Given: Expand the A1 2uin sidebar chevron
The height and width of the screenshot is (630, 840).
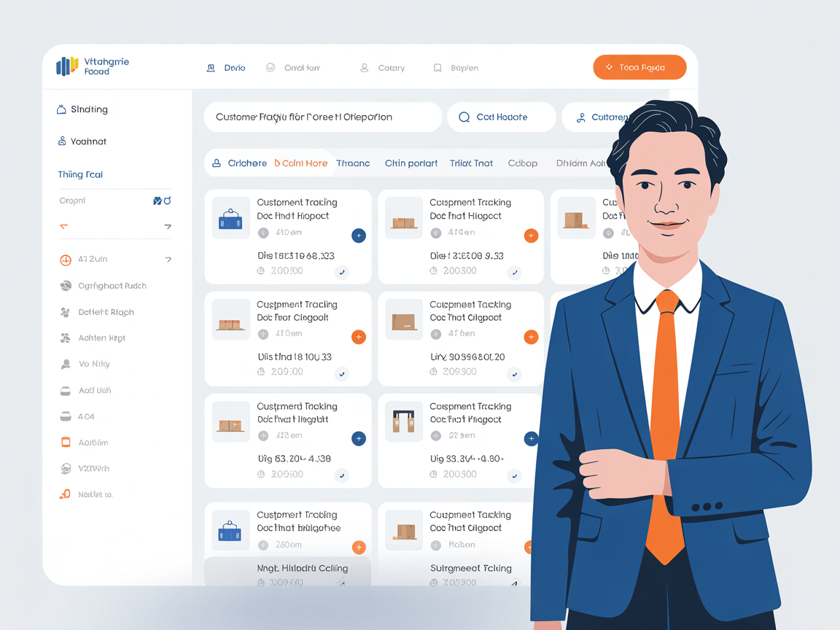Looking at the screenshot, I should click(168, 260).
